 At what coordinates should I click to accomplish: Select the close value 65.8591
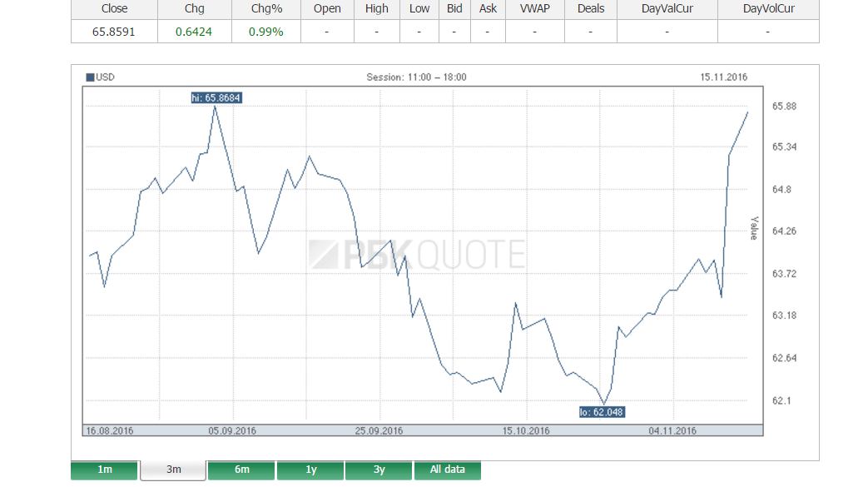(113, 32)
